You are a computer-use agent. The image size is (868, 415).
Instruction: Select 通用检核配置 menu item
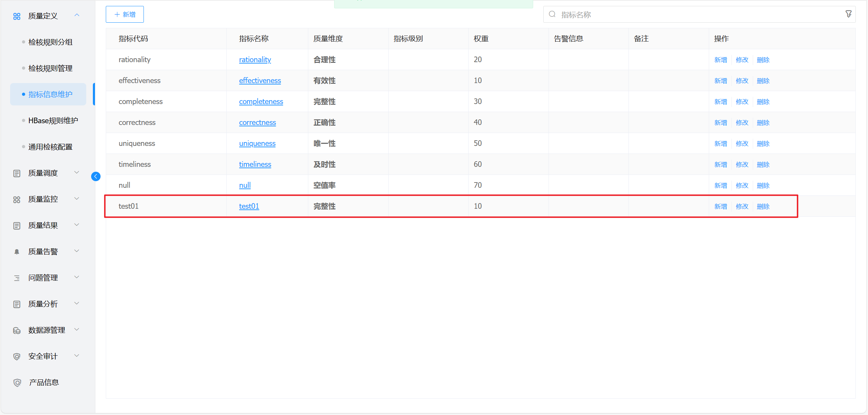50,147
